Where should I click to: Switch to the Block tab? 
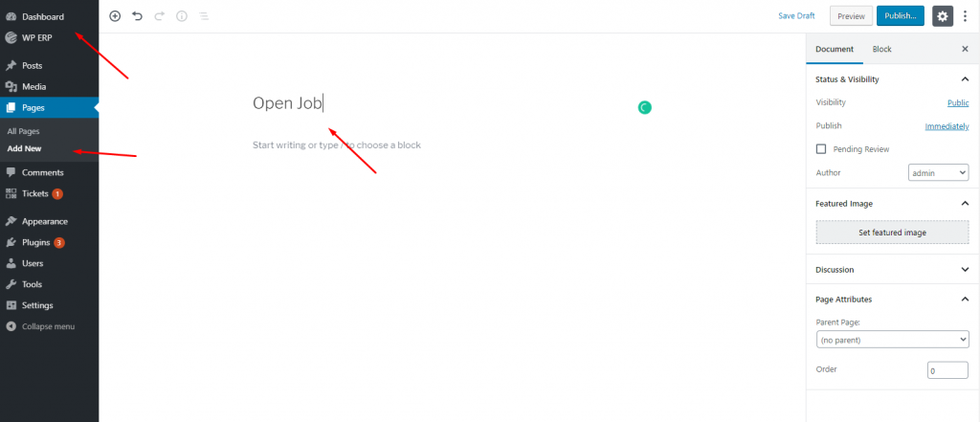tap(881, 49)
